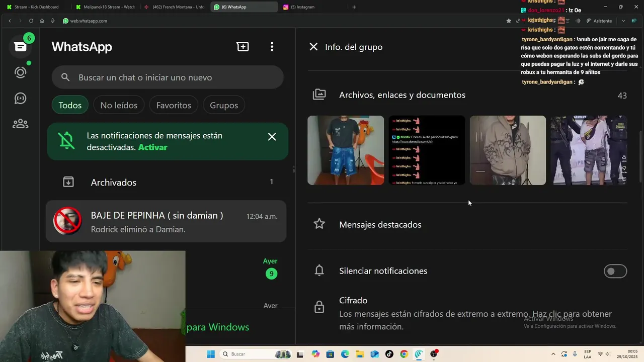Screen dimensions: 644x362
Task: Bookmark page with the star icon
Action: (x=509, y=21)
